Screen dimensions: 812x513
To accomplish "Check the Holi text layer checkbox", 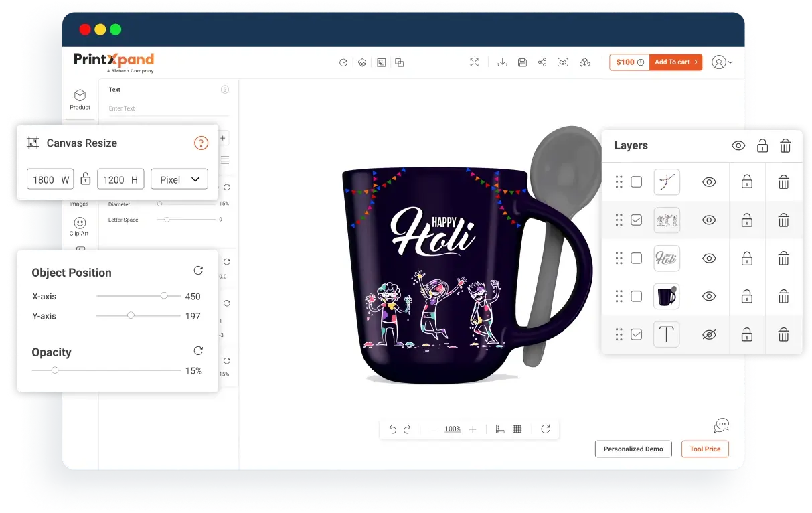I will click(x=637, y=258).
